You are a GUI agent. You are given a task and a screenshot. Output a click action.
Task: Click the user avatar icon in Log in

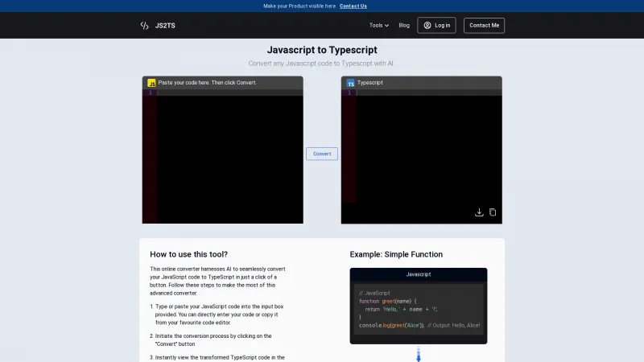point(427,26)
